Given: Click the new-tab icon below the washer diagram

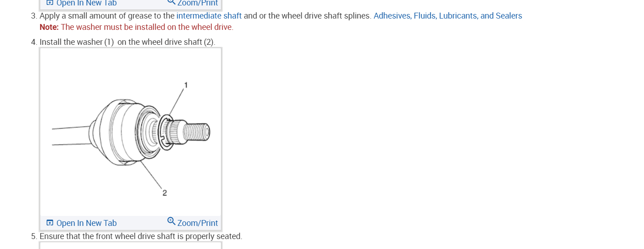Looking at the screenshot, I should [x=50, y=223].
